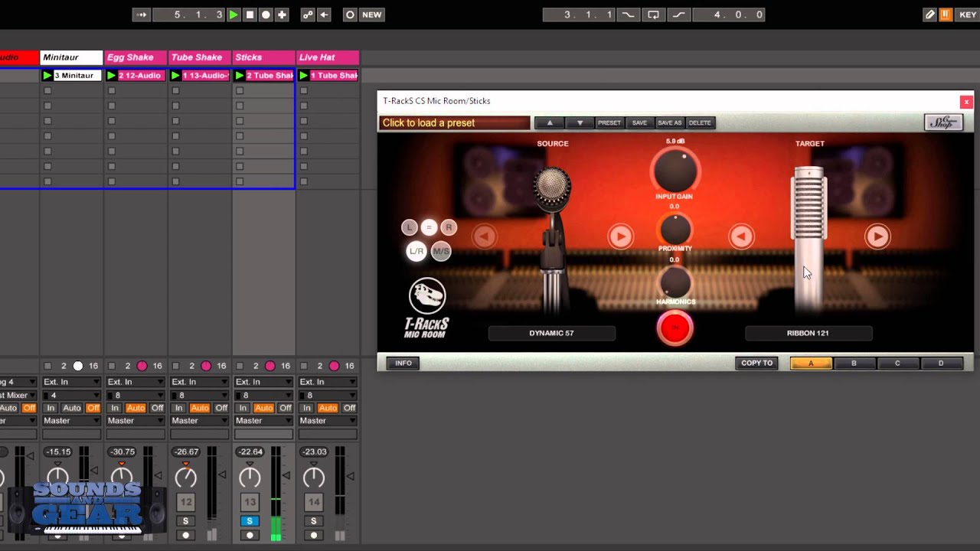Launch the Tube Shak clip in Live Hat track
The height and width of the screenshot is (551, 980).
point(304,75)
